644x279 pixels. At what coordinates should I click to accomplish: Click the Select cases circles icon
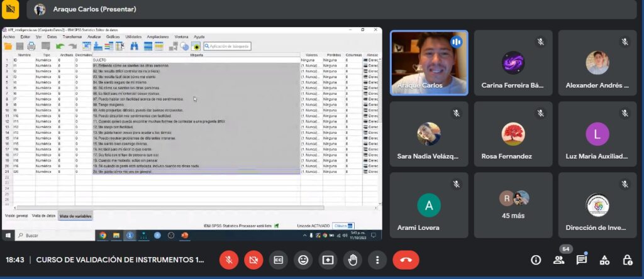coord(184,46)
